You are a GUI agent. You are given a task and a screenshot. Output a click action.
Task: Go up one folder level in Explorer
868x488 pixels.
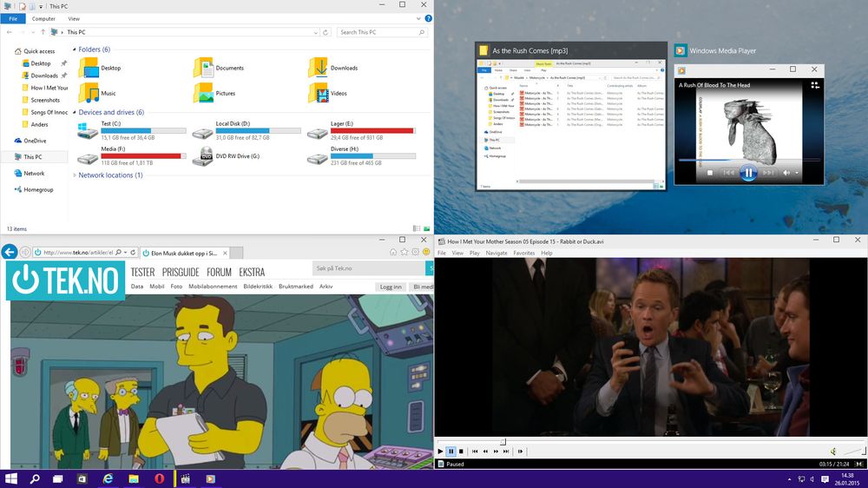[x=43, y=32]
